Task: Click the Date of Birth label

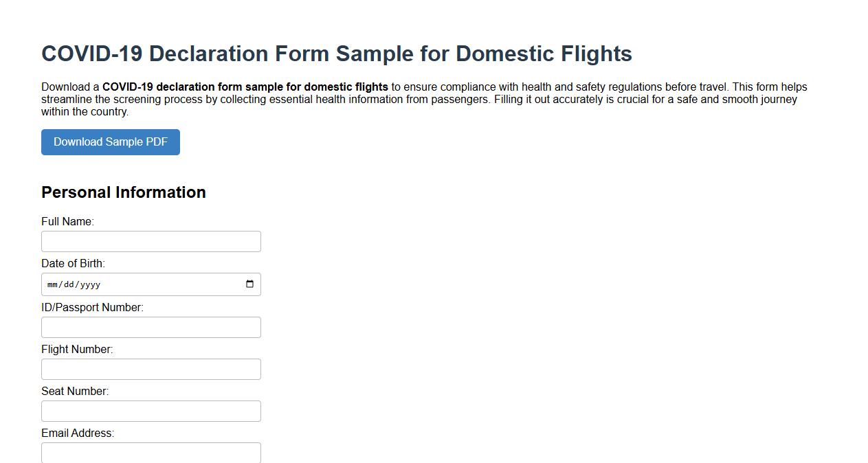Action: [72, 263]
